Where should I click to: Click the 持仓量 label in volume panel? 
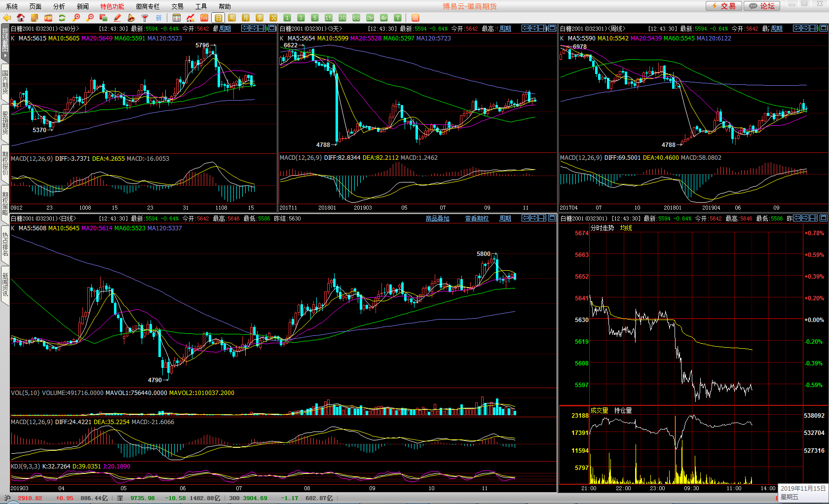(x=623, y=410)
